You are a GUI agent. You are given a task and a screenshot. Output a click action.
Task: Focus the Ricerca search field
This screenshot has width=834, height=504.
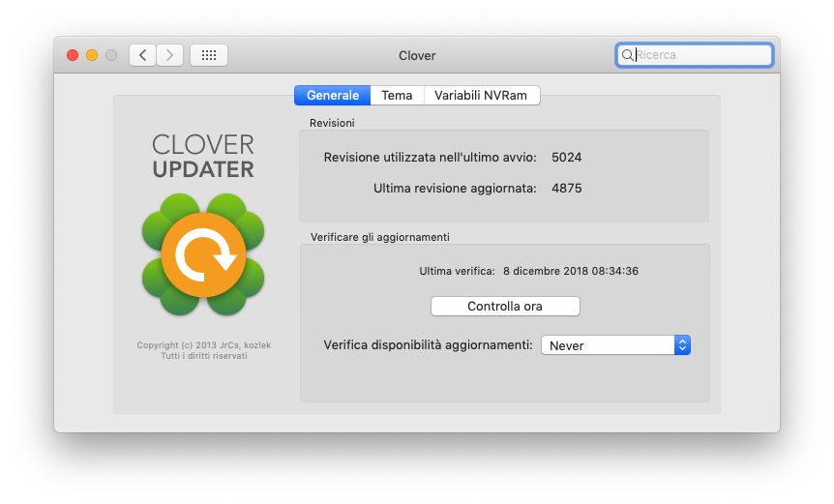point(694,55)
